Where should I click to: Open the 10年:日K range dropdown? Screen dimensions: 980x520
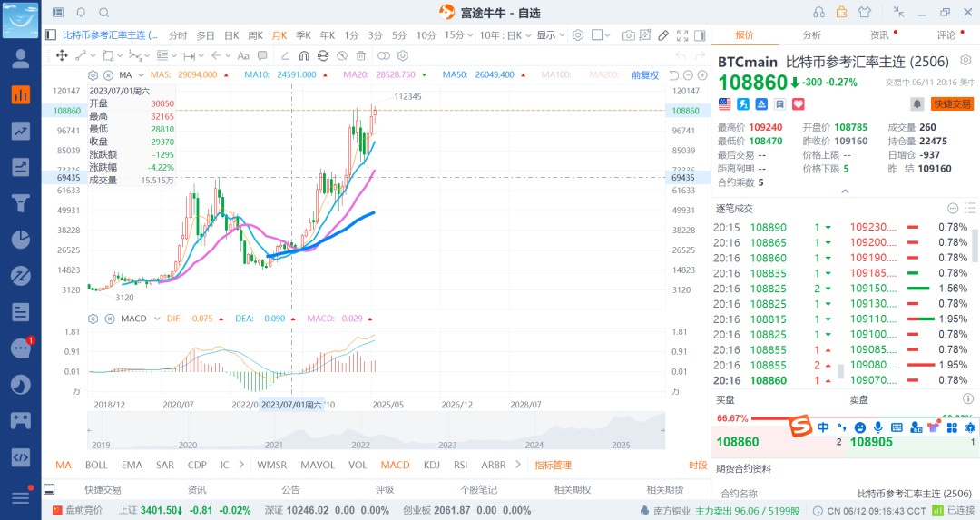(505, 35)
